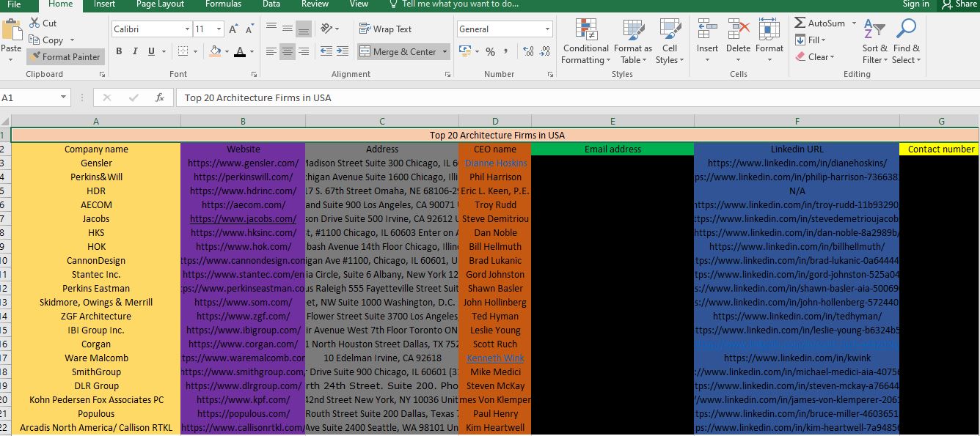Open Dianne Hoskins CEO hyperlink

(496, 163)
